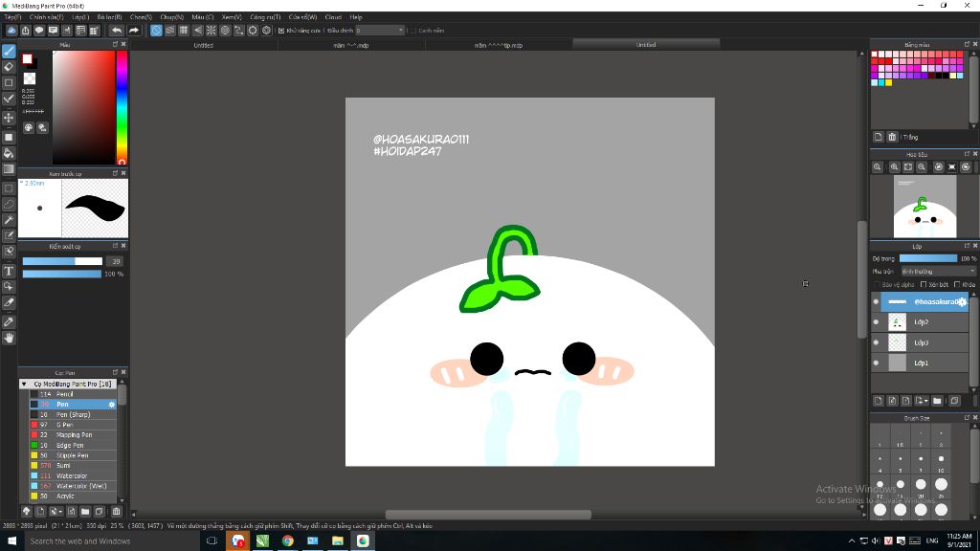This screenshot has height=551, width=980.
Task: Switch to the mầm ^-^.mdp tab
Action: [x=351, y=45]
